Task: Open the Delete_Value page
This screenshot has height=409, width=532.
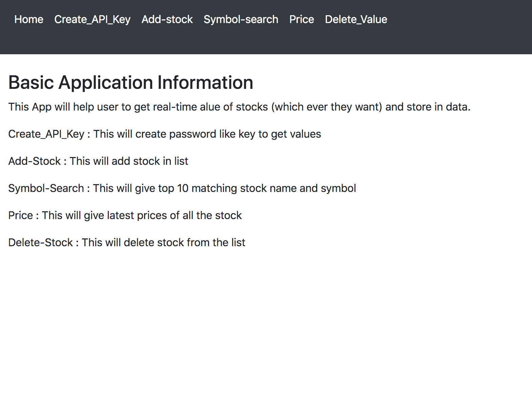Action: pos(356,19)
